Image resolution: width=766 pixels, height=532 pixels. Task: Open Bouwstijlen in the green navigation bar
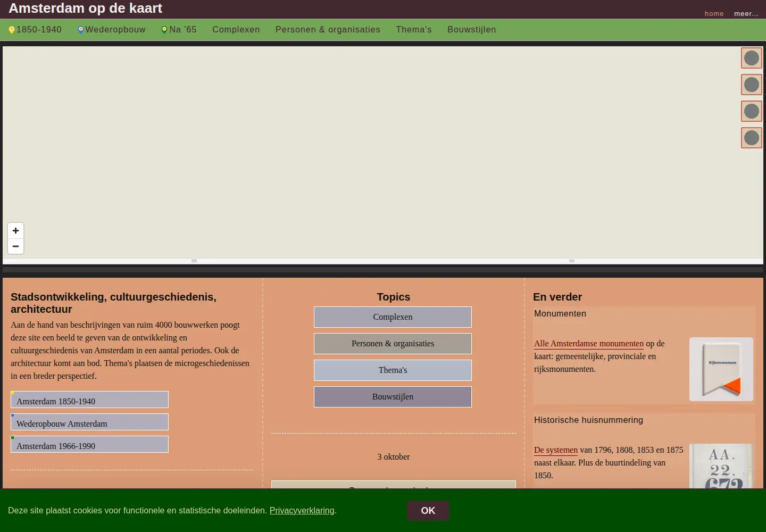coord(472,30)
